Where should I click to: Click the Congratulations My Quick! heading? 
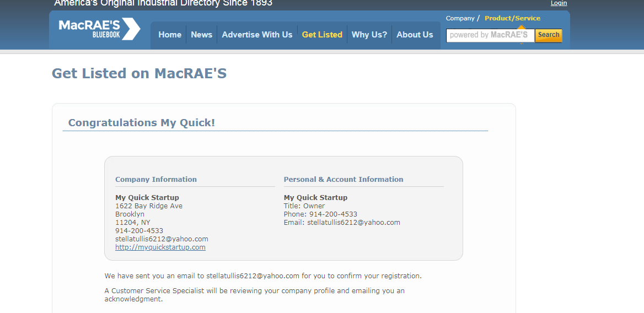(141, 122)
